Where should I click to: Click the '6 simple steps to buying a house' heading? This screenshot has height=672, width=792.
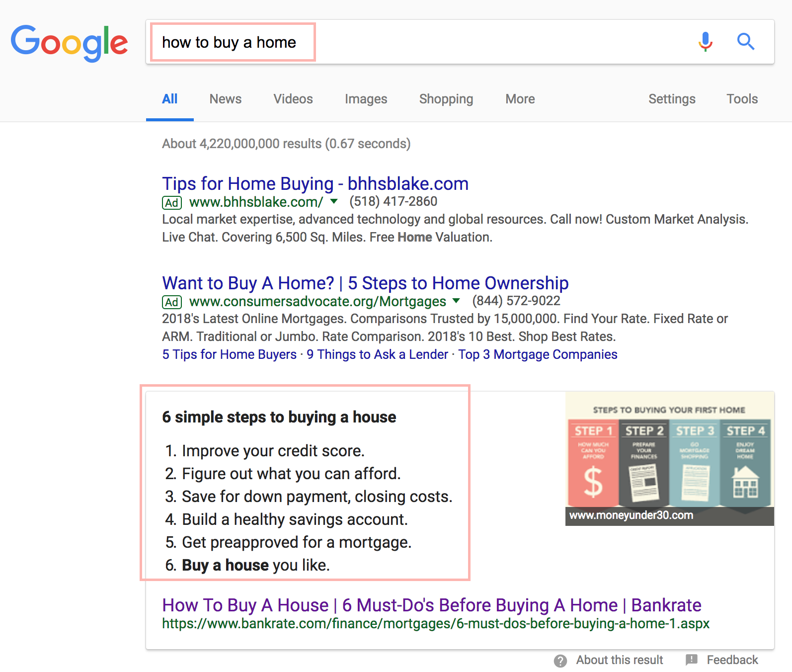coord(279,417)
